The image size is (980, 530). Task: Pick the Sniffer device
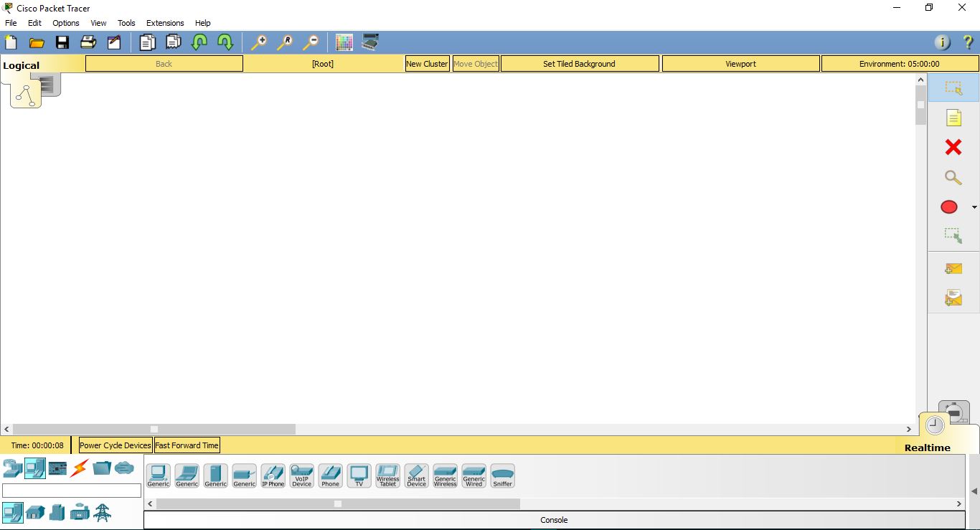503,476
